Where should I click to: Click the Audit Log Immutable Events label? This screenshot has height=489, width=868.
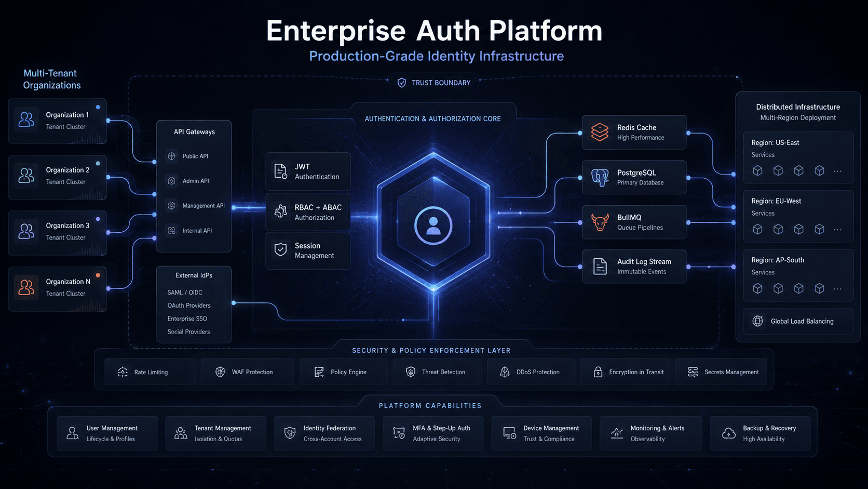point(642,272)
